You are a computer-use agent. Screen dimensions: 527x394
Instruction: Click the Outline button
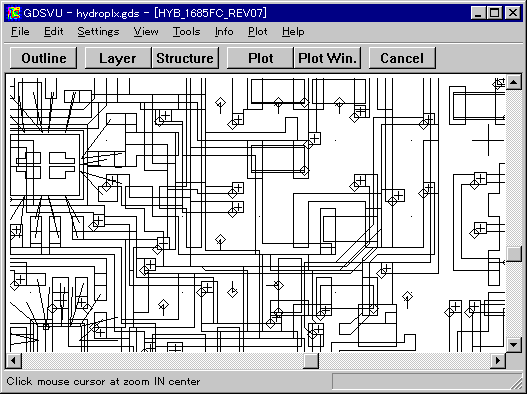click(x=44, y=58)
